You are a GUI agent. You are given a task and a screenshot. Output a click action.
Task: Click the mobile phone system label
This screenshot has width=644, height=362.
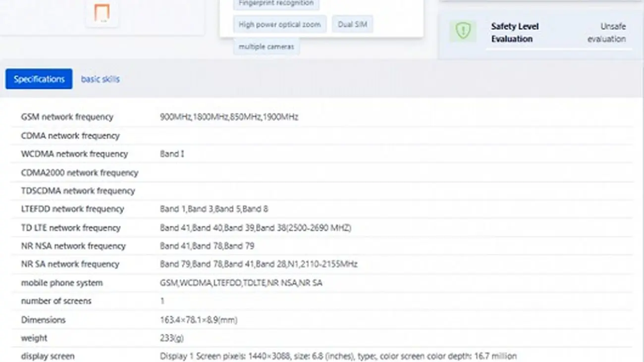(x=62, y=283)
